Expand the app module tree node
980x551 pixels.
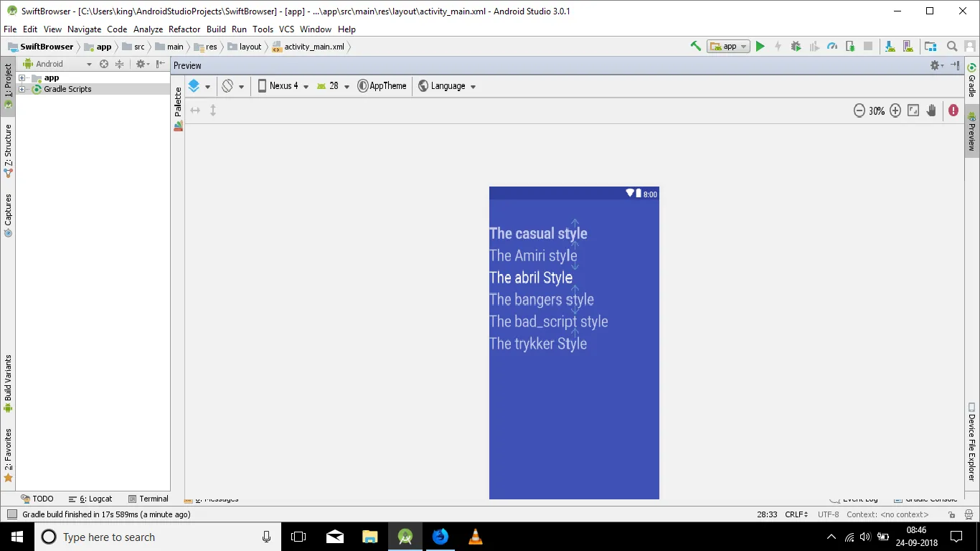pos(22,77)
